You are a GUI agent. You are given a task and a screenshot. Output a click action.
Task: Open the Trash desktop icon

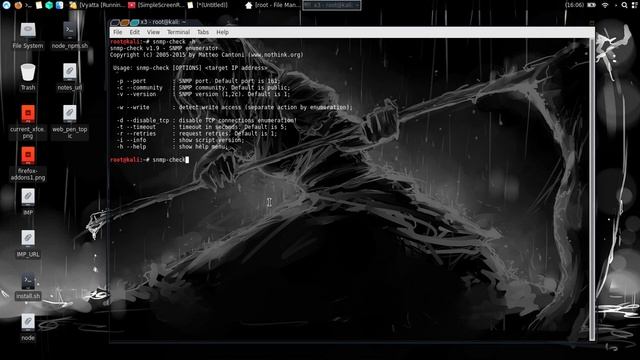pos(28,77)
